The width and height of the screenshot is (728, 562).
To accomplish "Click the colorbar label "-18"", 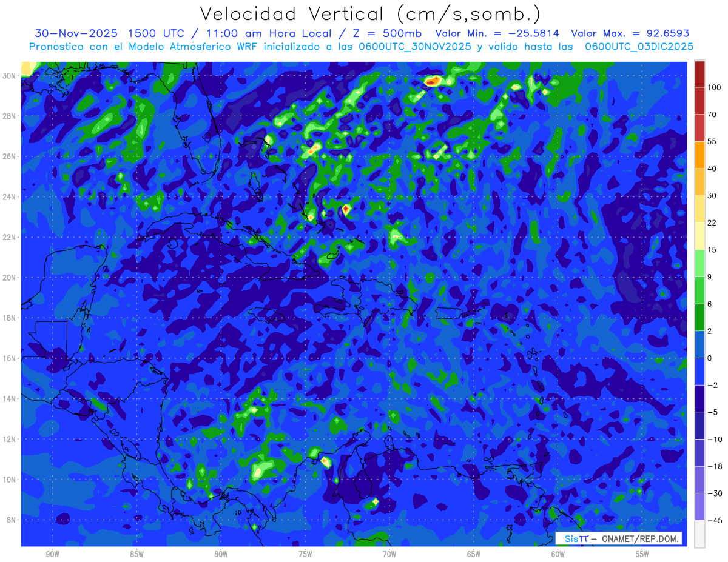I will point(714,467).
